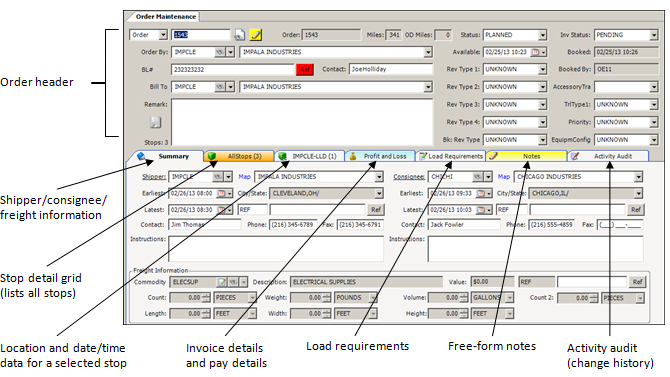Open the Profit and Loss tab

coord(380,156)
